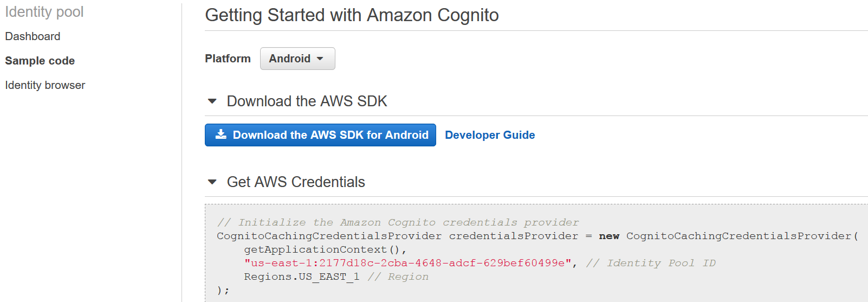
Task: Click the Identity pool sidebar heading
Action: pyautogui.click(x=44, y=12)
